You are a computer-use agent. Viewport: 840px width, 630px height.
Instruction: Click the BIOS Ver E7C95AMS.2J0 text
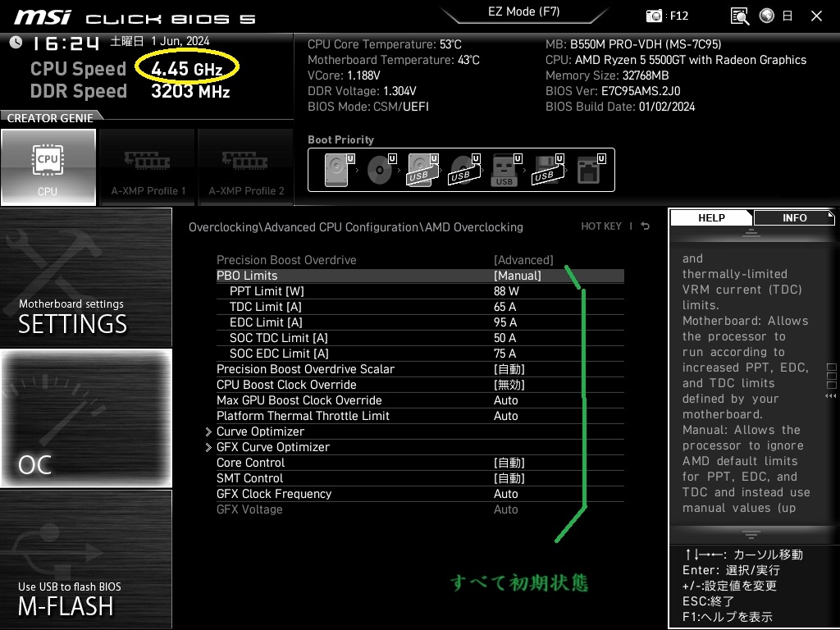pos(613,91)
